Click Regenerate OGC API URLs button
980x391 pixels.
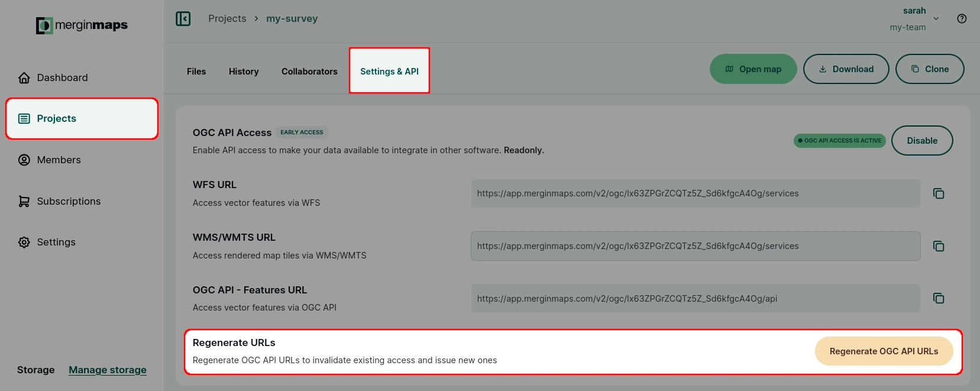click(x=884, y=351)
